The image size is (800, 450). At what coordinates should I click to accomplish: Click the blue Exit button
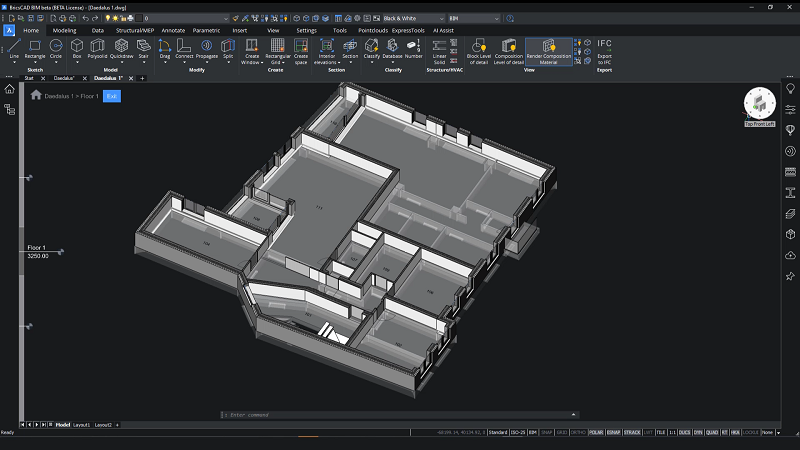pos(112,96)
